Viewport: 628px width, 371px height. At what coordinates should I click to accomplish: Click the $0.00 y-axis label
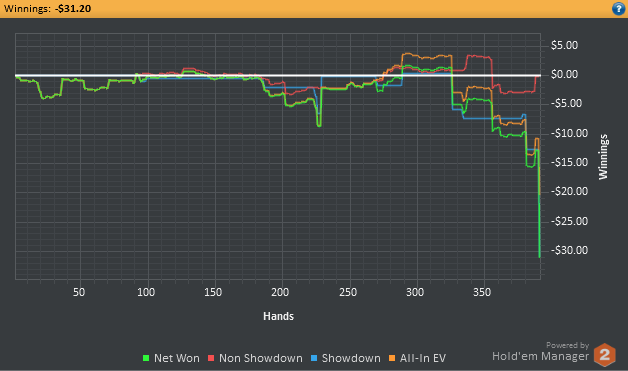coord(564,74)
